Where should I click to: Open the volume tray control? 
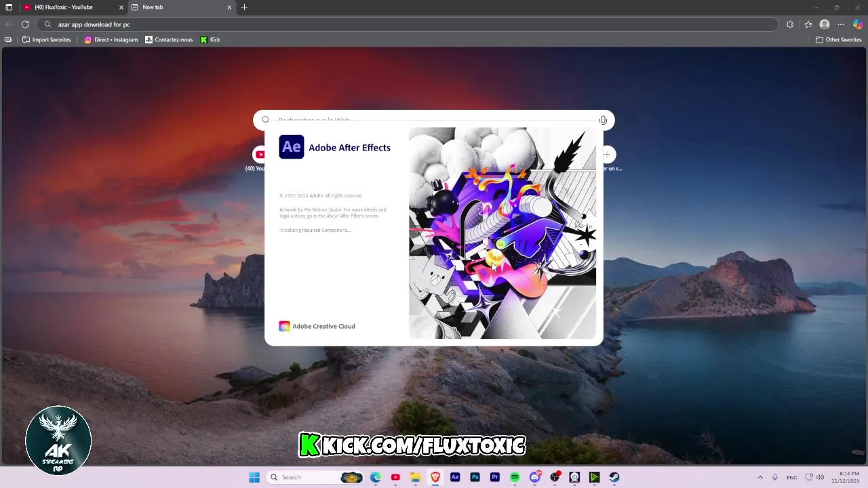pos(821,477)
